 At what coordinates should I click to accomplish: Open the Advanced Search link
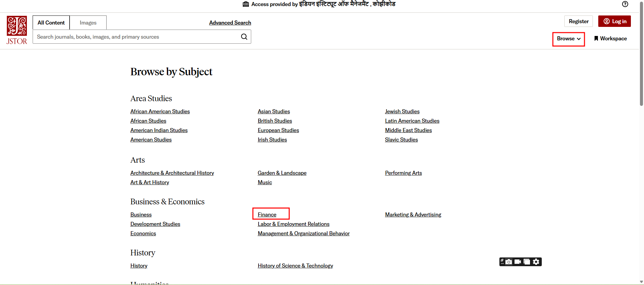230,23
